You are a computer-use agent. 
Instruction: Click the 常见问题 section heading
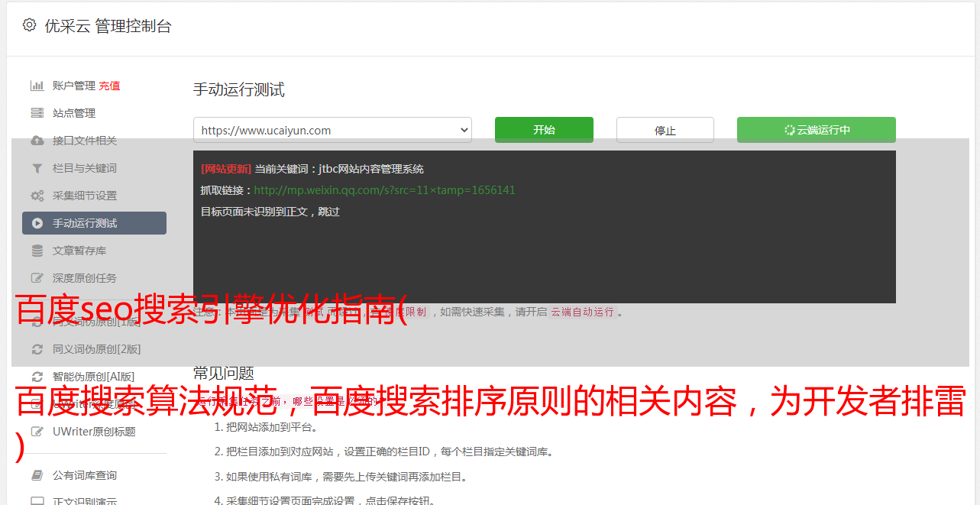[223, 373]
